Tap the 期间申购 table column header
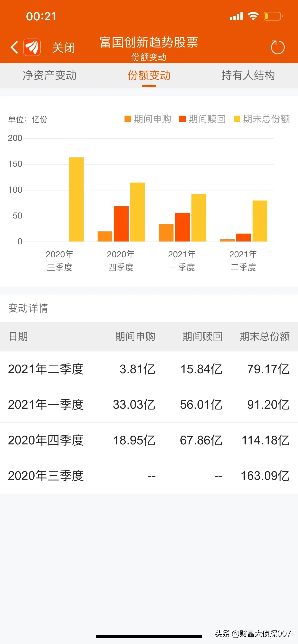This screenshot has width=298, height=644. point(135,337)
